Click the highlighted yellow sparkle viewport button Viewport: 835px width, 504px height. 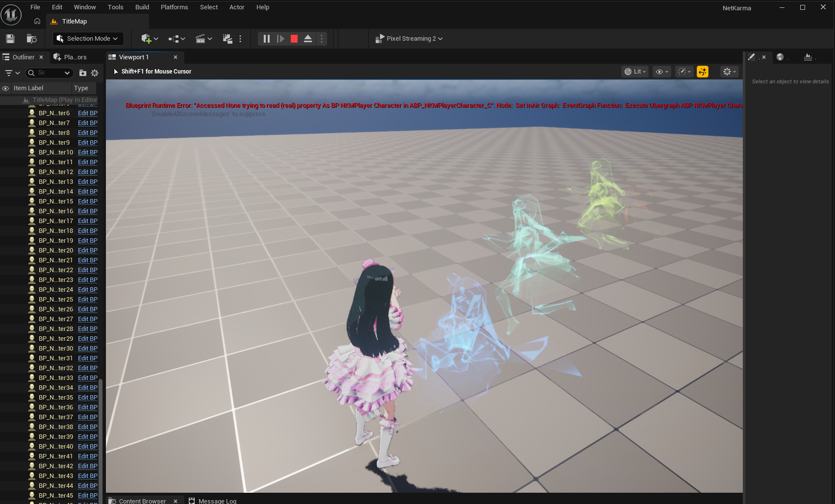coord(703,72)
